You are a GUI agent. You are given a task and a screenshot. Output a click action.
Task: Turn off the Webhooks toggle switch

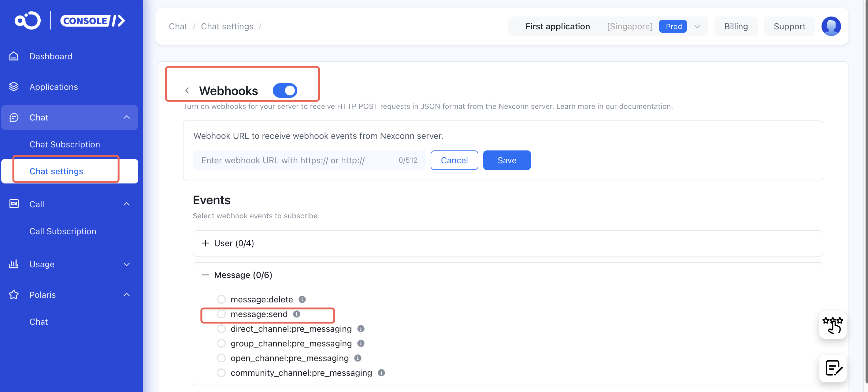coord(285,91)
